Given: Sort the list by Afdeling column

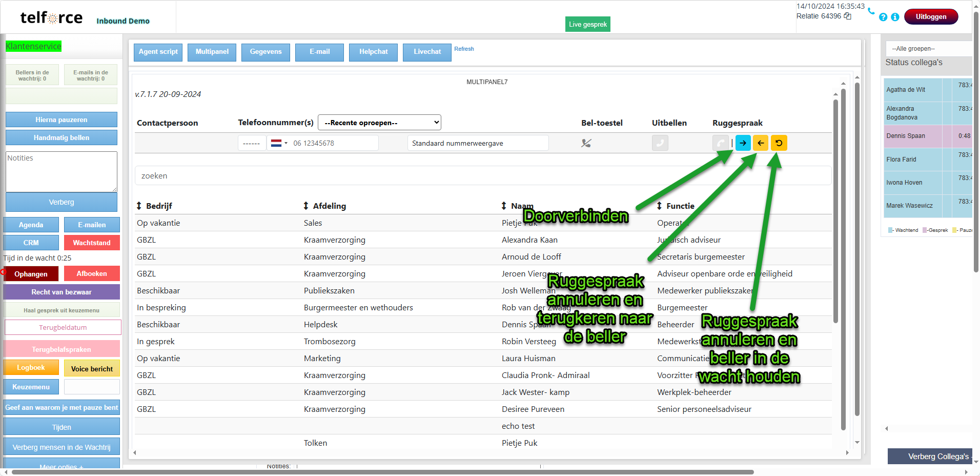Looking at the screenshot, I should coord(324,206).
